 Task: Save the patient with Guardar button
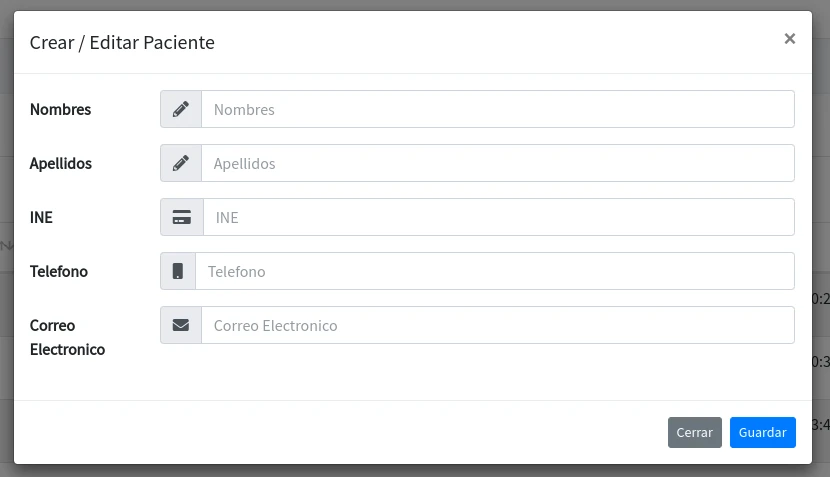(762, 433)
